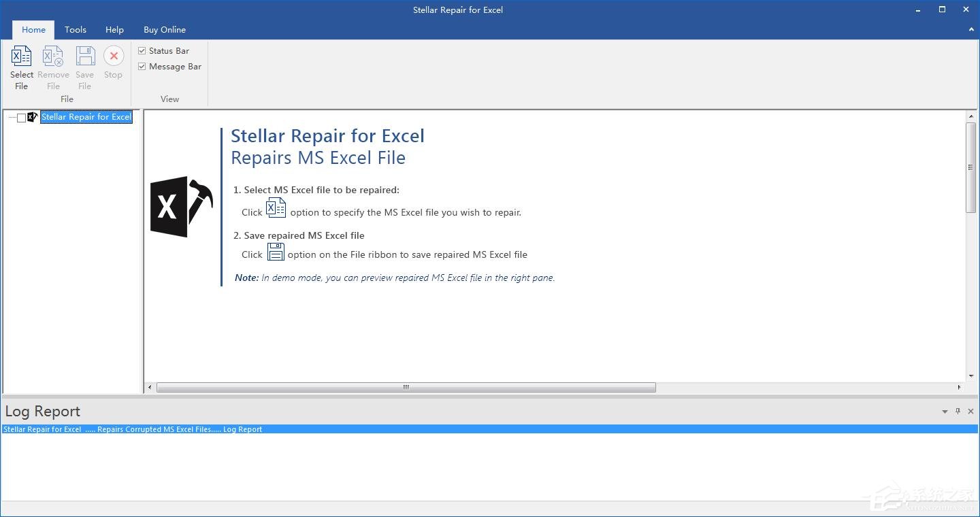Click the preview pane scroll-down arrow
The image size is (980, 517).
click(x=971, y=376)
